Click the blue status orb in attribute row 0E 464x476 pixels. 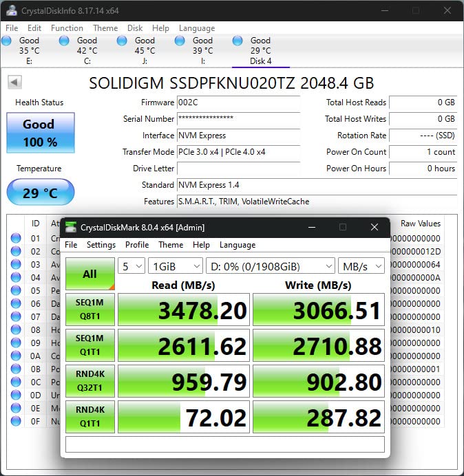click(16, 408)
